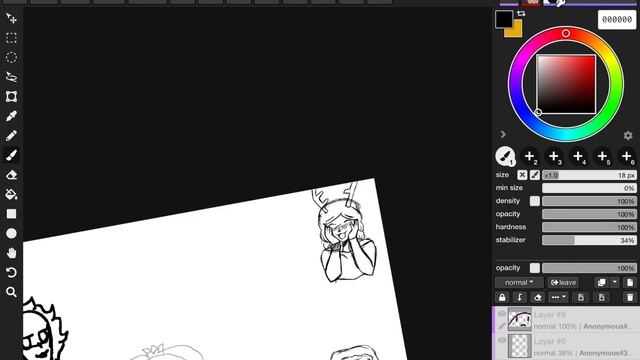Click the black primary color swatch
The height and width of the screenshot is (360, 640).
[x=504, y=19]
